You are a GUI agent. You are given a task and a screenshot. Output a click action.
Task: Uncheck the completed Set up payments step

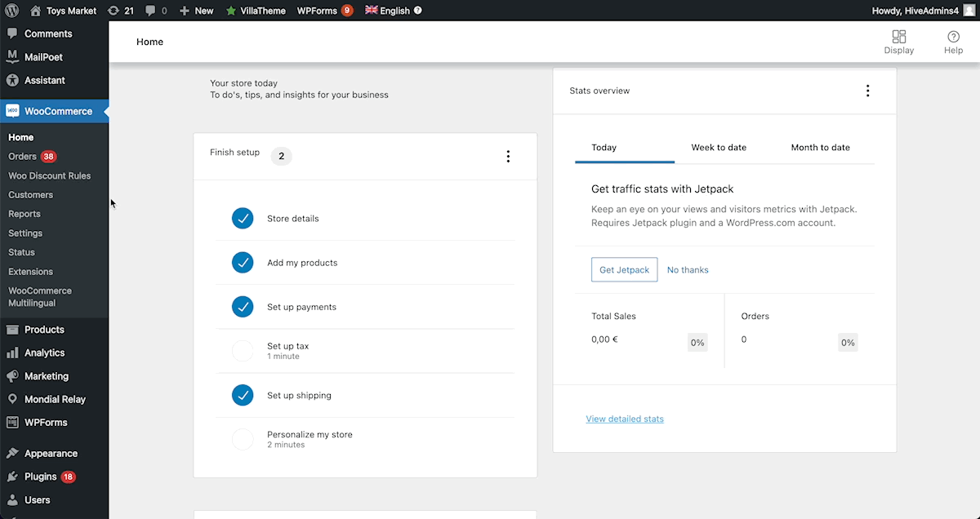243,307
